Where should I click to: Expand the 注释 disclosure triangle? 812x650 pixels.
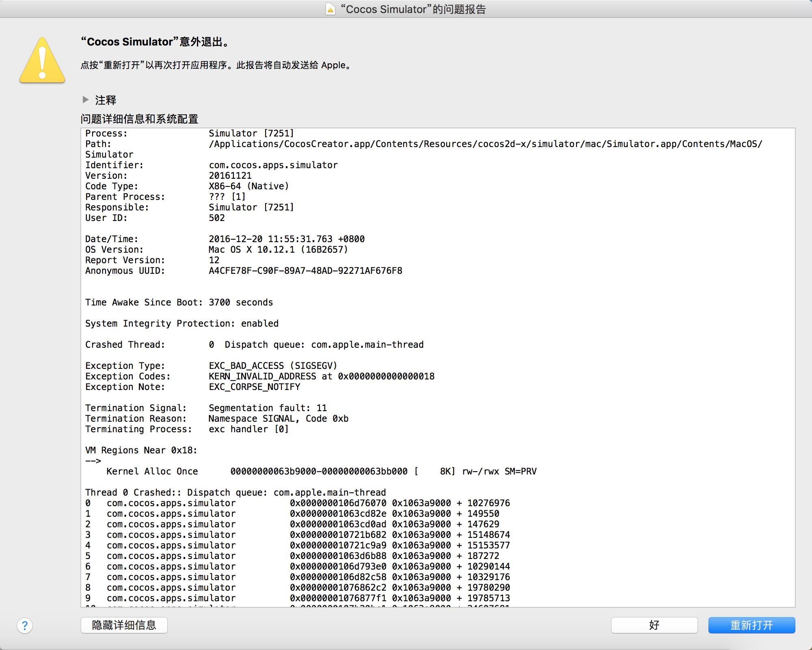click(85, 100)
